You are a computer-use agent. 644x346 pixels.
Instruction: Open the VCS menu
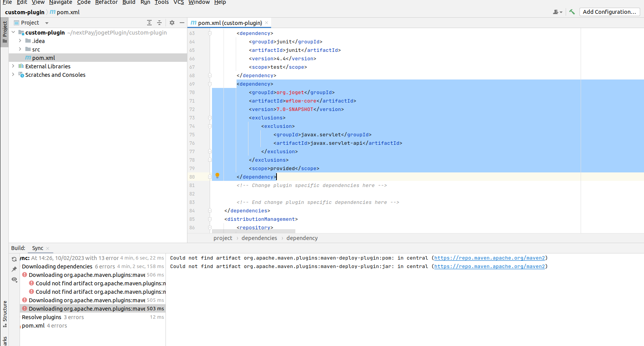pyautogui.click(x=179, y=2)
